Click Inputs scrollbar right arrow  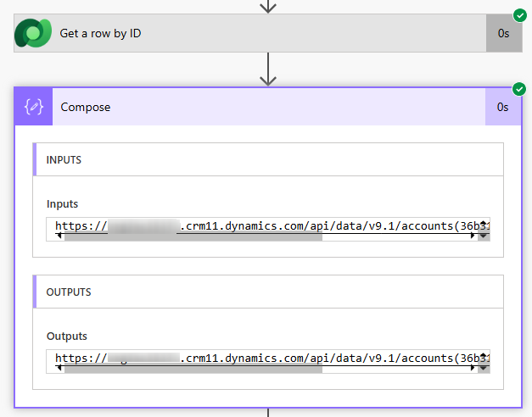tap(473, 237)
